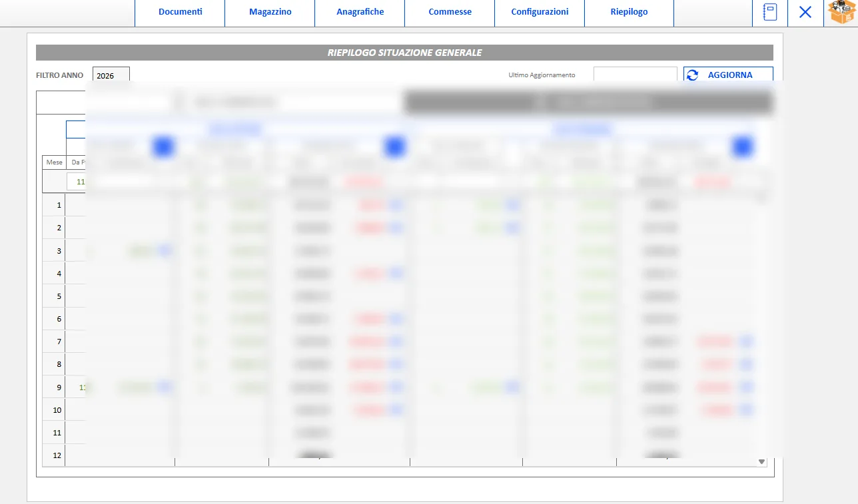
Task: Select month row 1
Action: click(54, 205)
